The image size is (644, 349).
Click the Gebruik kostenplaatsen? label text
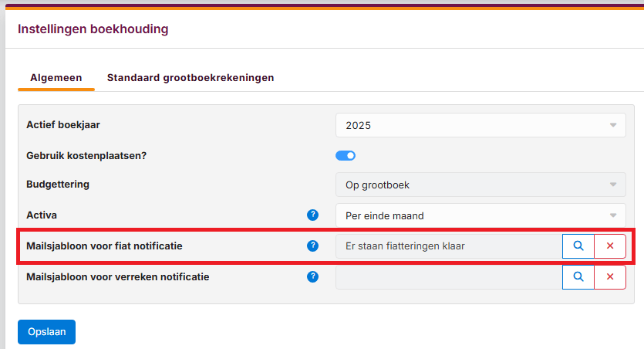coord(86,154)
